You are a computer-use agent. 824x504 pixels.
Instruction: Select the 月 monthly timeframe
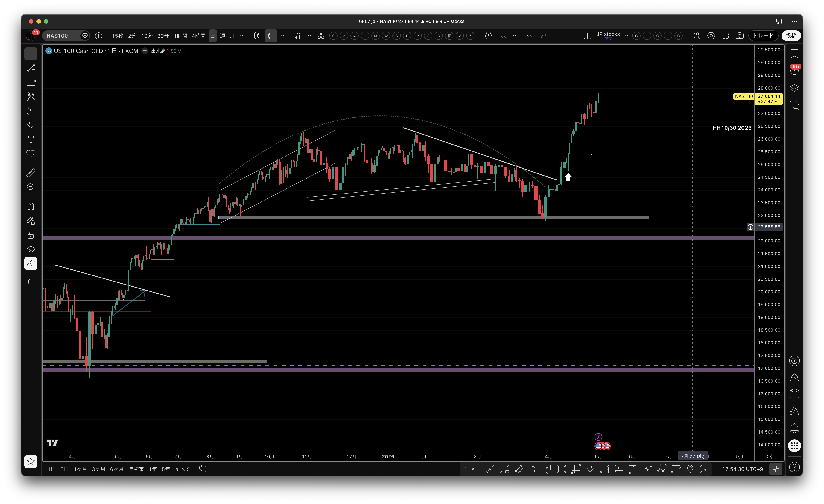pyautogui.click(x=232, y=36)
